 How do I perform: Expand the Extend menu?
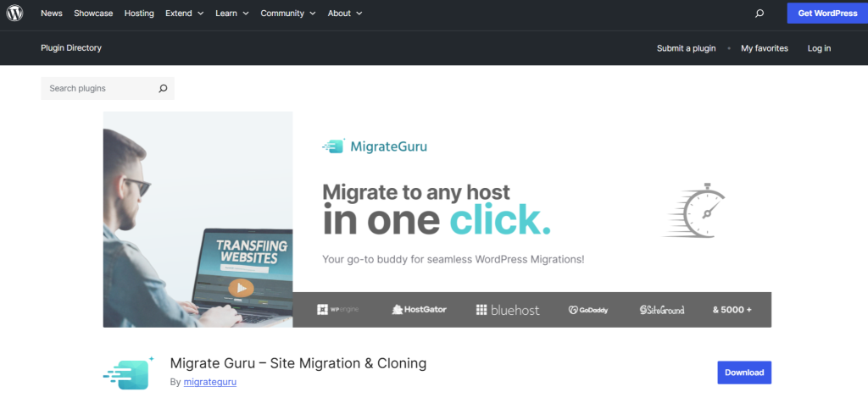[x=184, y=14]
